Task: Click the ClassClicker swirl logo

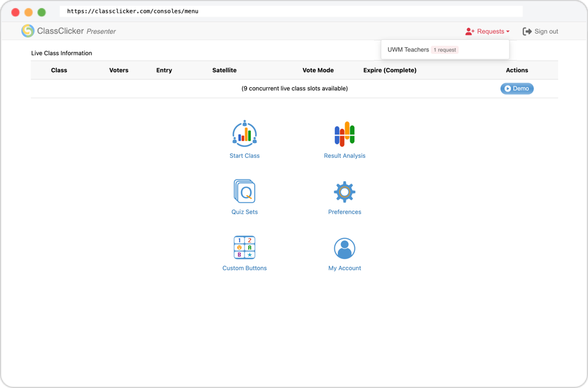Action: click(28, 31)
